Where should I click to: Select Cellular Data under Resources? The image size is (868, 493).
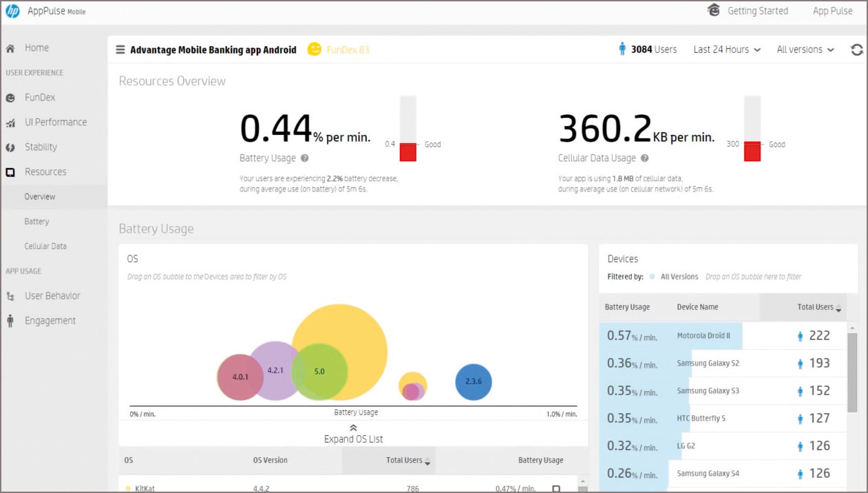45,246
